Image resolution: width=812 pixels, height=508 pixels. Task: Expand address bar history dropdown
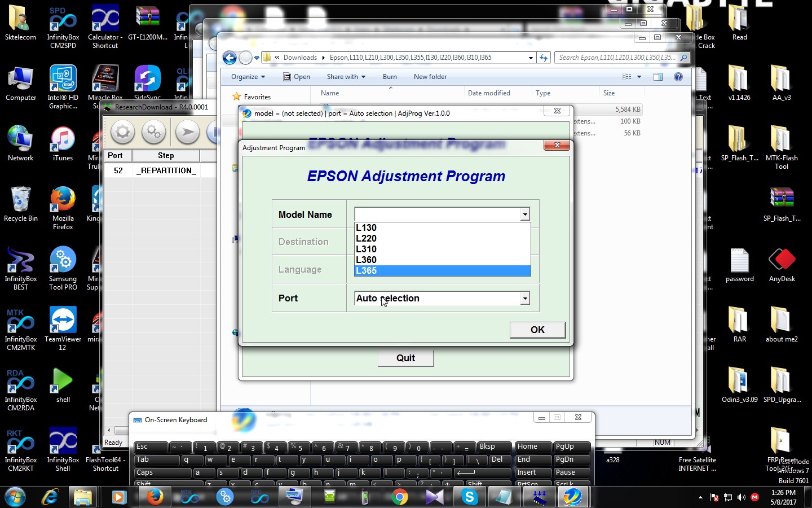(531, 58)
